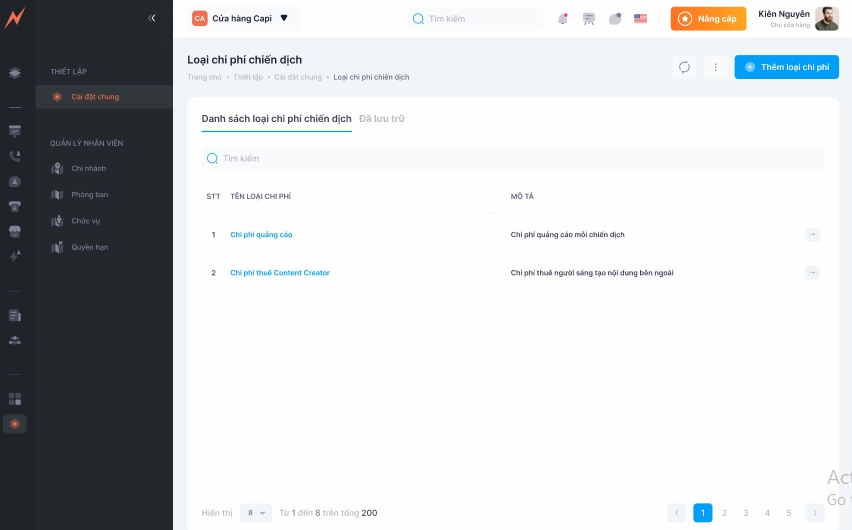Open the apps grid icon in left rail
852x530 pixels.
[15, 399]
